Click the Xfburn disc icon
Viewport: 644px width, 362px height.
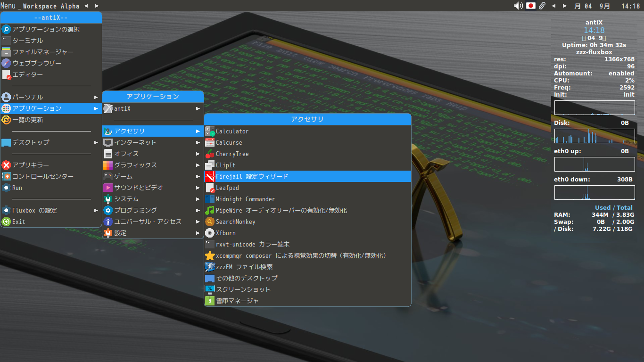(210, 233)
